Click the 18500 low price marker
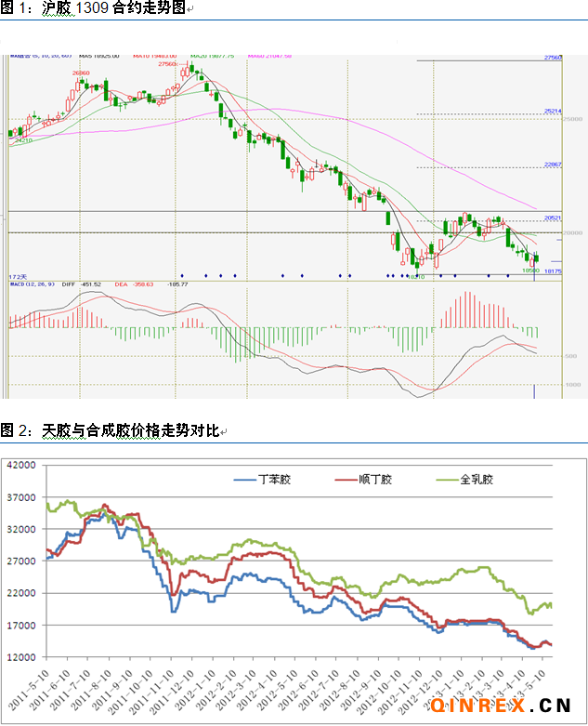Viewport: 588px width, 726px height. 530,270
